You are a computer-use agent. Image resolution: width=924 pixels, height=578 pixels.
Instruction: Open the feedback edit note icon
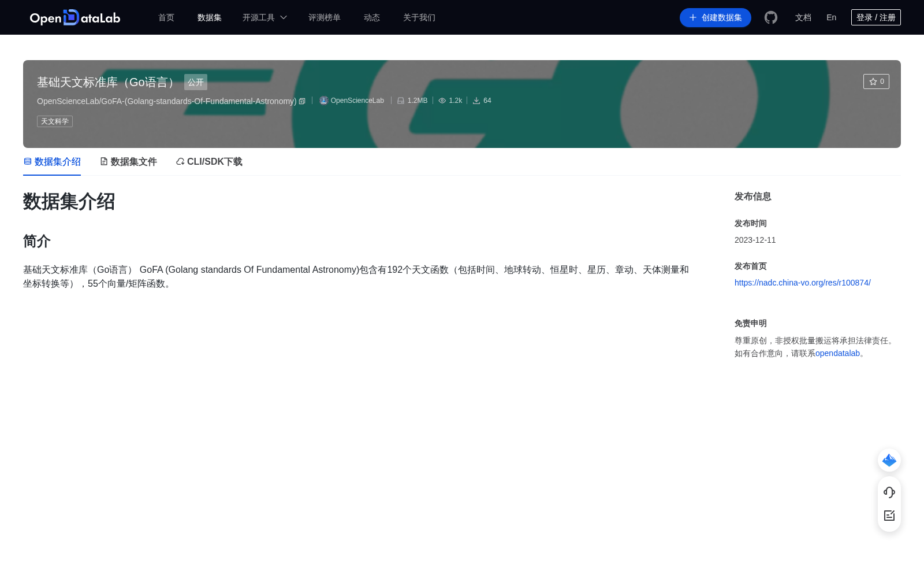[889, 516]
